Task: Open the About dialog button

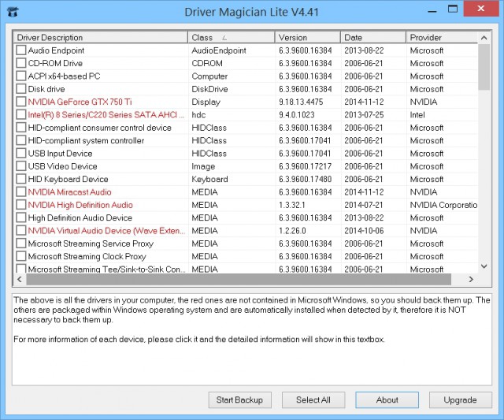Action: [387, 400]
